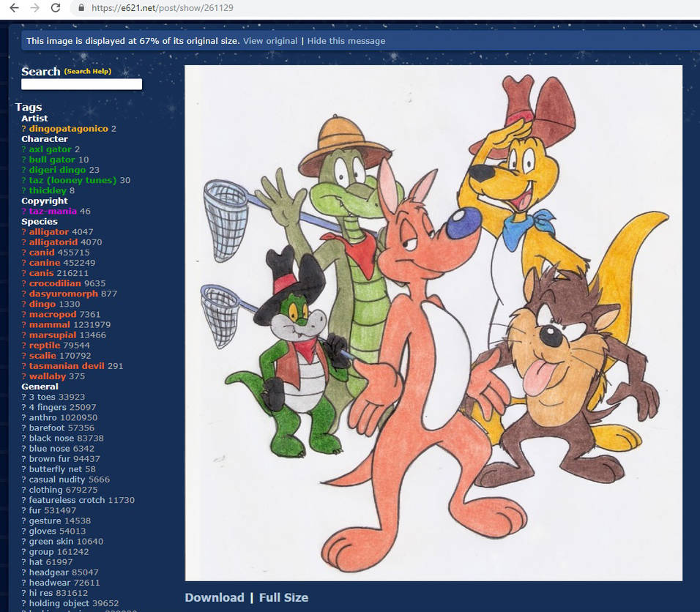700x612 pixels.
Task: Click the question mark beside fur
Action: pyautogui.click(x=23, y=510)
